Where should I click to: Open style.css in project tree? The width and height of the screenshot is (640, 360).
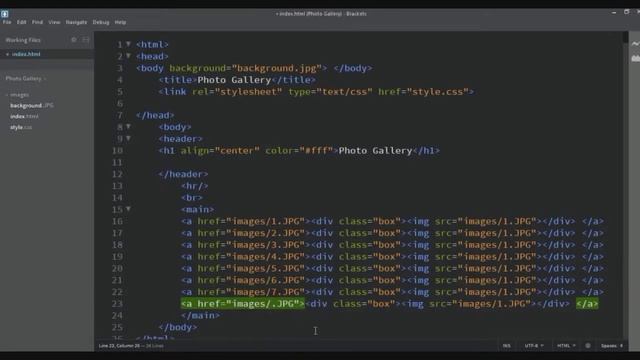point(21,127)
